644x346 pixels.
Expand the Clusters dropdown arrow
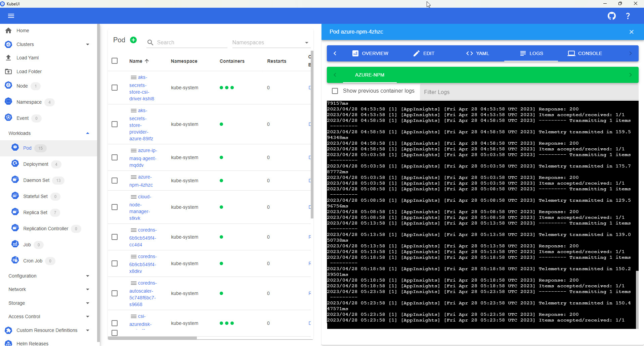tap(88, 44)
